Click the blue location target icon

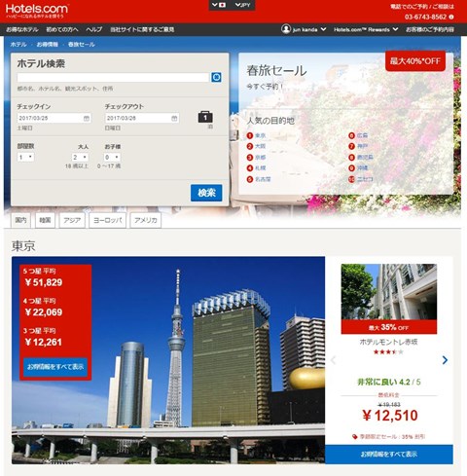point(216,77)
